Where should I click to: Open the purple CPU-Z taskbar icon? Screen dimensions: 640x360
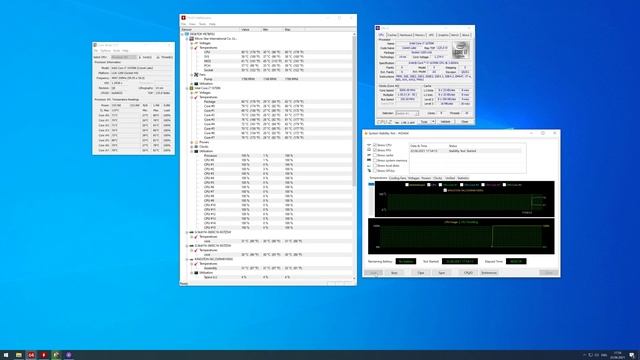click(69, 355)
